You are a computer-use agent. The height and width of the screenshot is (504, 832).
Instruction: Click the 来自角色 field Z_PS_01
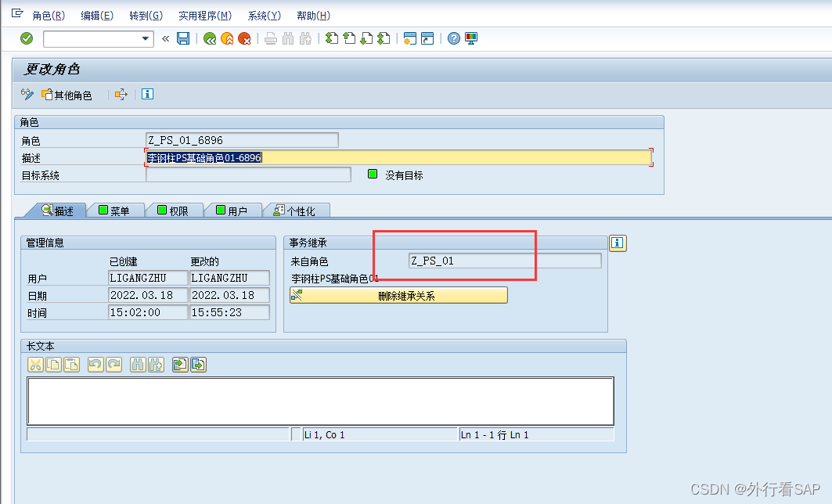[505, 261]
